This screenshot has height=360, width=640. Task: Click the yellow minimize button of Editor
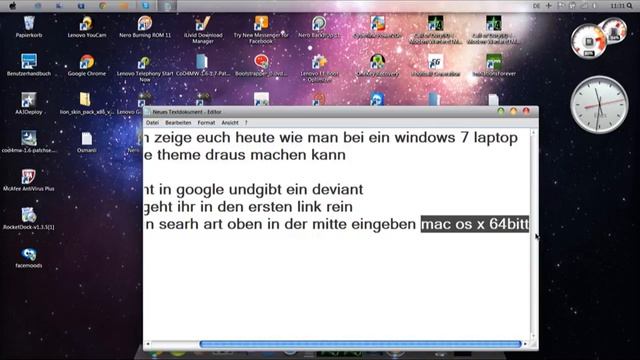pyautogui.click(x=513, y=111)
